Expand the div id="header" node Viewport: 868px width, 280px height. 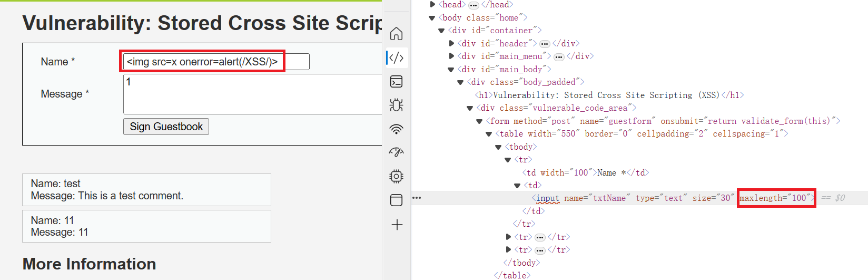(x=451, y=43)
